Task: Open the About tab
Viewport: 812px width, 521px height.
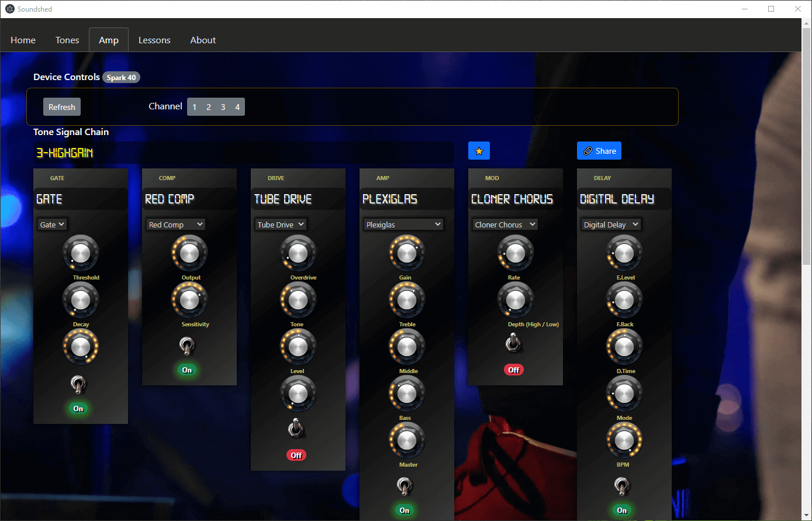Action: click(x=203, y=40)
